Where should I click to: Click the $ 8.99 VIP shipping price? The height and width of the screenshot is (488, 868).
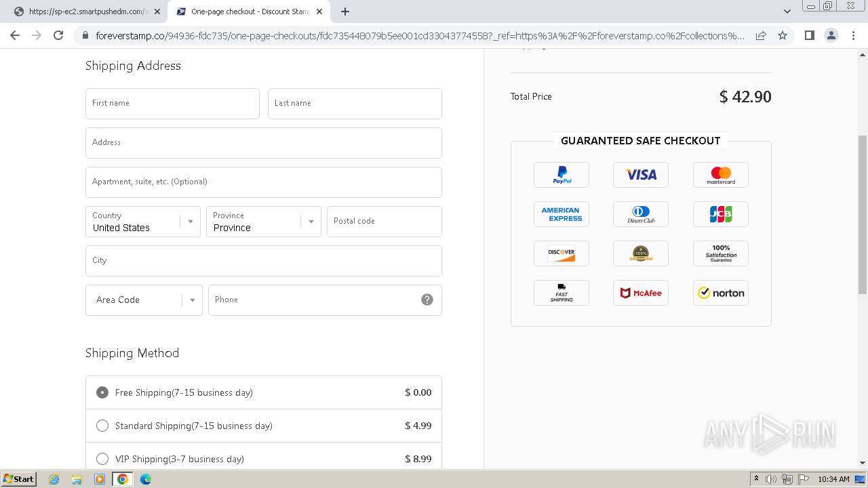pyautogui.click(x=418, y=459)
